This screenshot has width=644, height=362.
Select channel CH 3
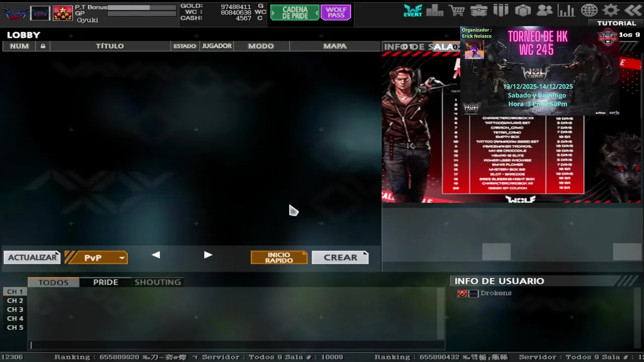15,310
